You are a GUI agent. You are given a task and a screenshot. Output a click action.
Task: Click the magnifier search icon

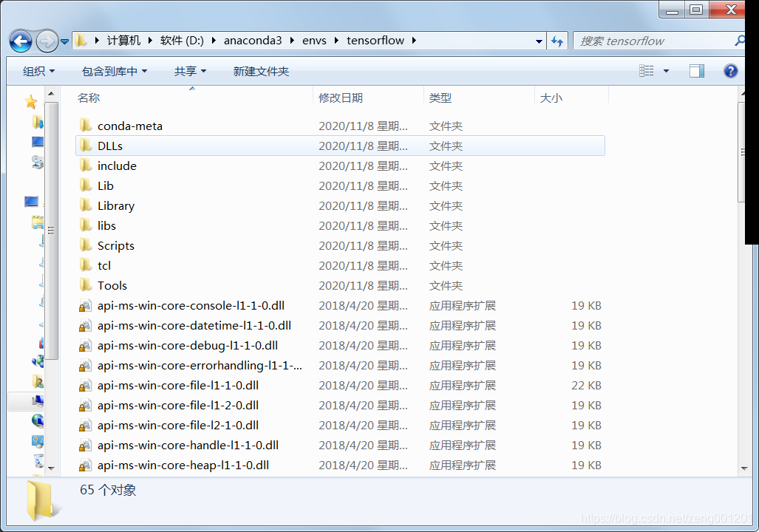pyautogui.click(x=740, y=41)
